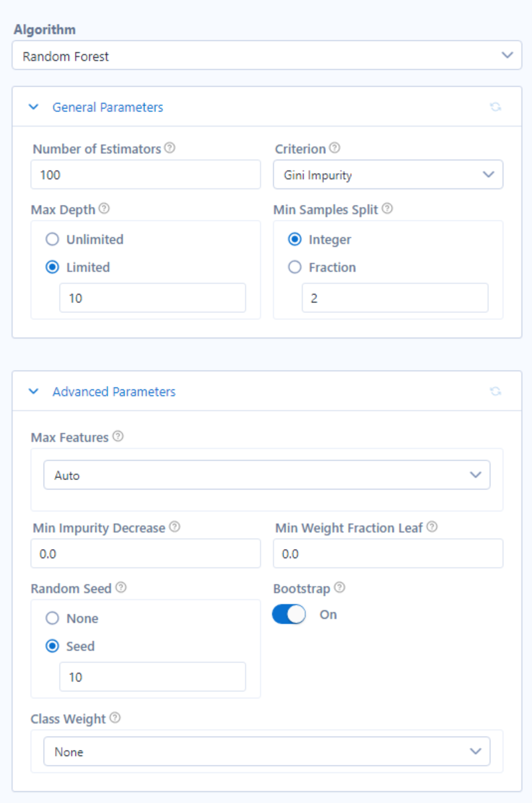This screenshot has height=803, width=532.
Task: Click the Class Weight help icon
Action: click(x=115, y=718)
